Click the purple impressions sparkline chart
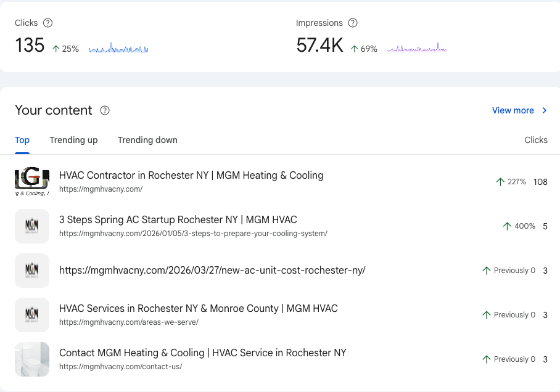Screen dimensions: 560x392 click(417, 48)
